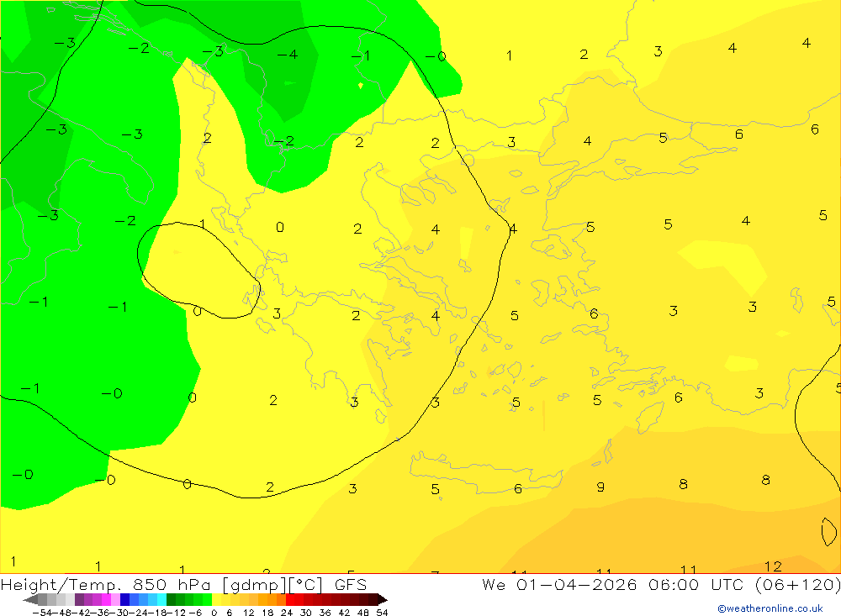Screen dimensions: 841x616
Task: Click the bright yellow legend swatch above 0
Action: coord(216,599)
